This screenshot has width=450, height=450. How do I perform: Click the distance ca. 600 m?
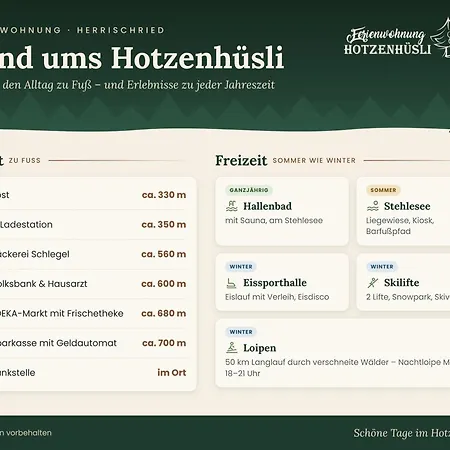tap(164, 284)
